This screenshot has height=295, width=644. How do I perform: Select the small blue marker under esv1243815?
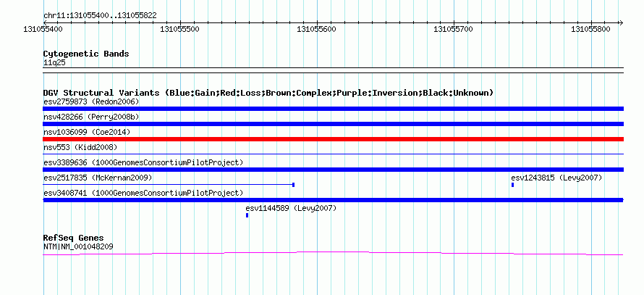click(x=512, y=185)
